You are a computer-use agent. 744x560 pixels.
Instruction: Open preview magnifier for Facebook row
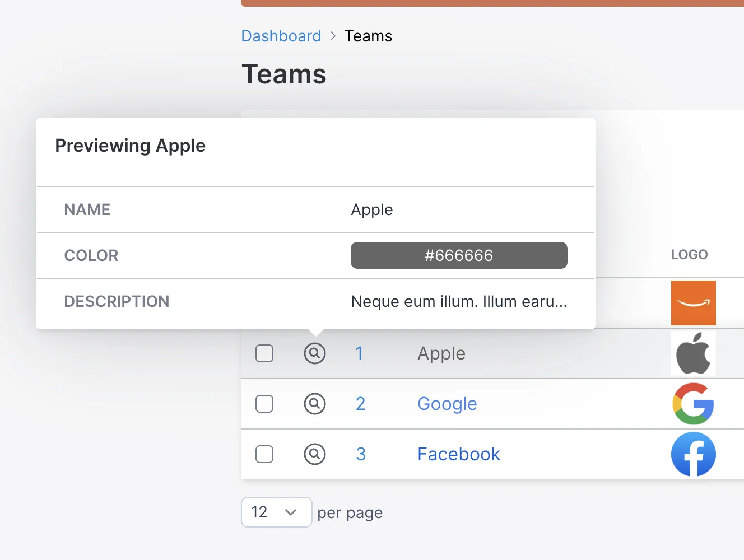315,454
